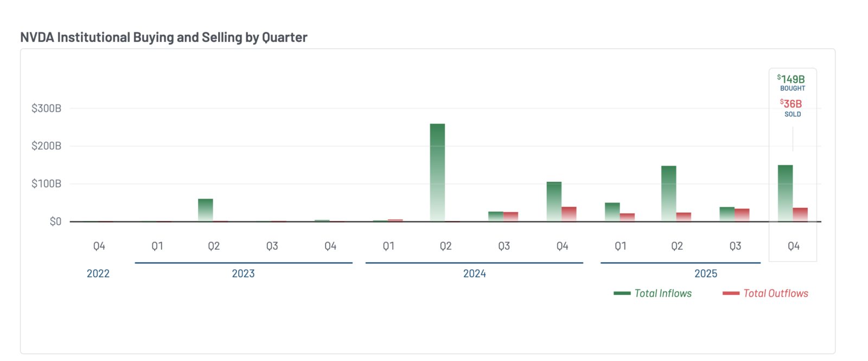868x361 pixels.
Task: Click the 2024 year axis label
Action: point(475,274)
